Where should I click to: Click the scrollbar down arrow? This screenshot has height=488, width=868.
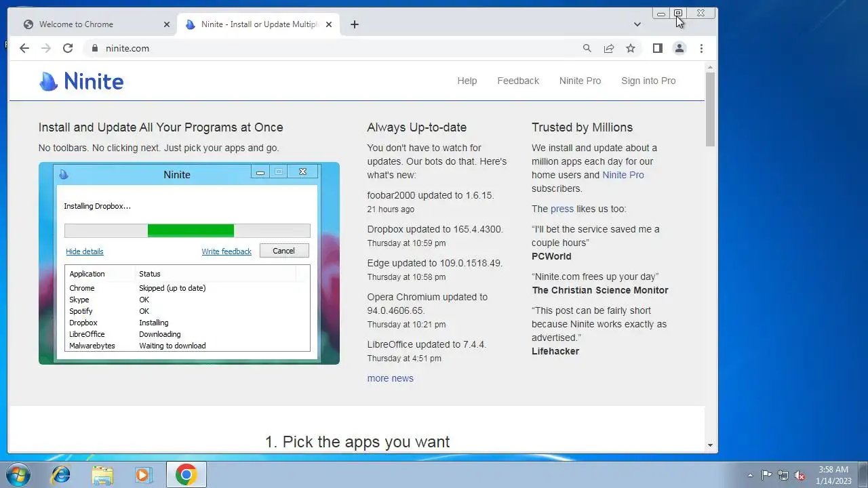(711, 445)
